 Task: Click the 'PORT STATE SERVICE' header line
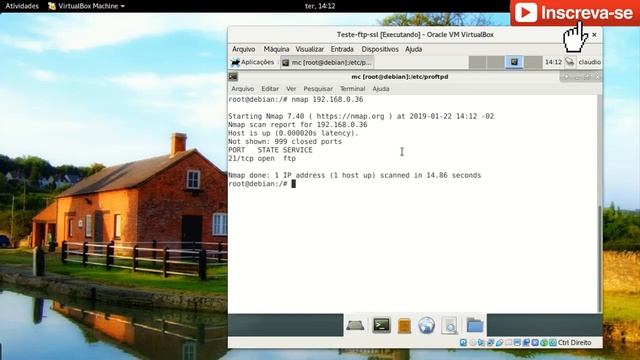(270, 150)
